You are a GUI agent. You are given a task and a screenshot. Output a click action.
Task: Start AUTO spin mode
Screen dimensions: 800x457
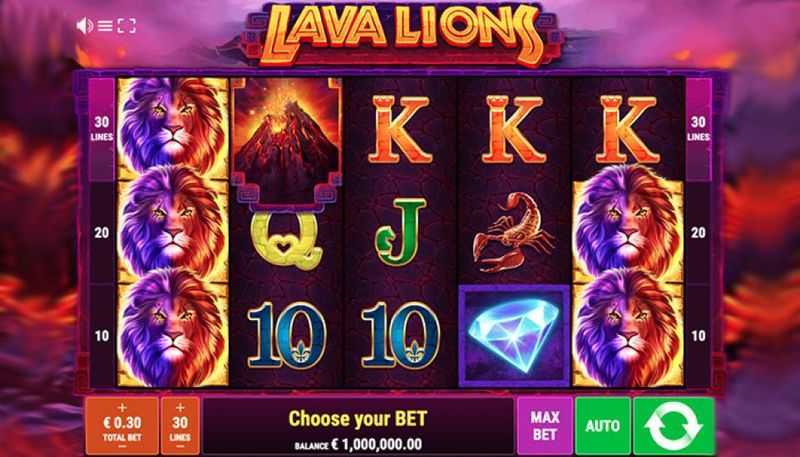(x=603, y=425)
